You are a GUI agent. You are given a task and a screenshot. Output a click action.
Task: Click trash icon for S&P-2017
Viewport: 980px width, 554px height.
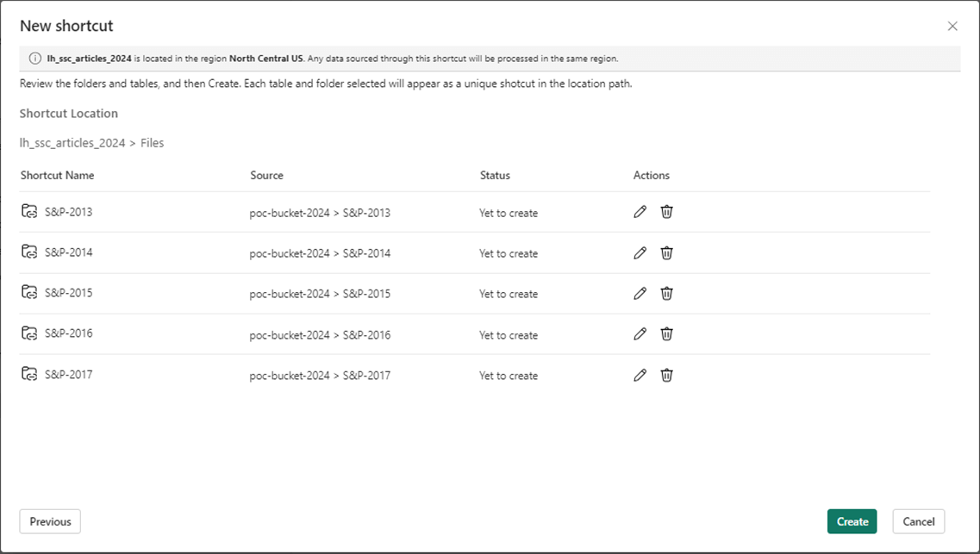coord(666,375)
